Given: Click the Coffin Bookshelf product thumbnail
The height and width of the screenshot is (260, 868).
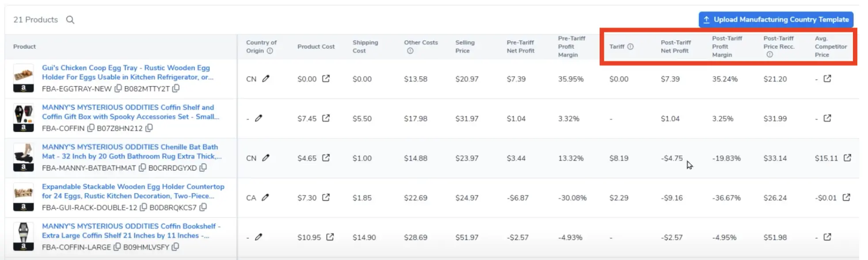Looking at the screenshot, I should [23, 237].
